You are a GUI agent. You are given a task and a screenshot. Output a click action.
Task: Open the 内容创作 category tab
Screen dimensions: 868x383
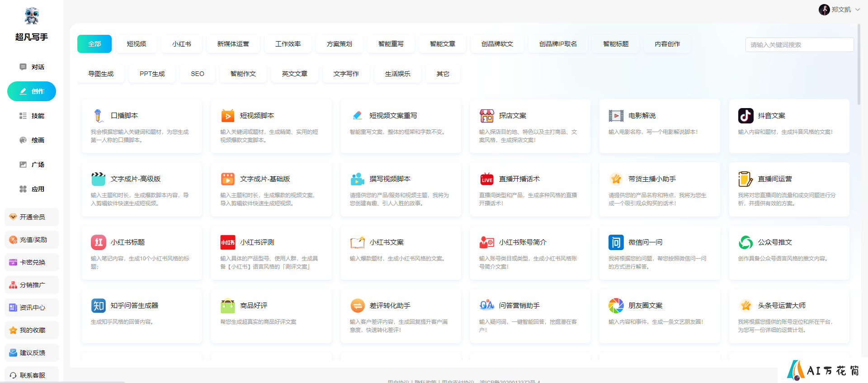click(668, 44)
